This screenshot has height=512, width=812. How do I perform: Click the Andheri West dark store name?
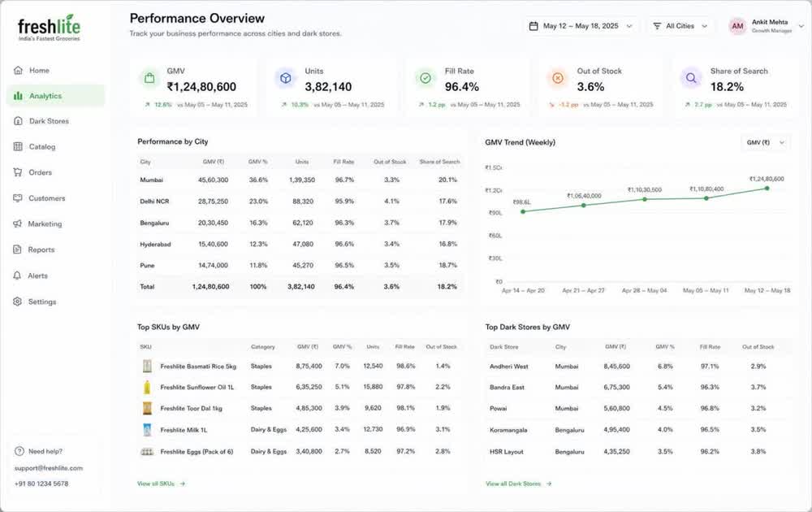pos(509,367)
